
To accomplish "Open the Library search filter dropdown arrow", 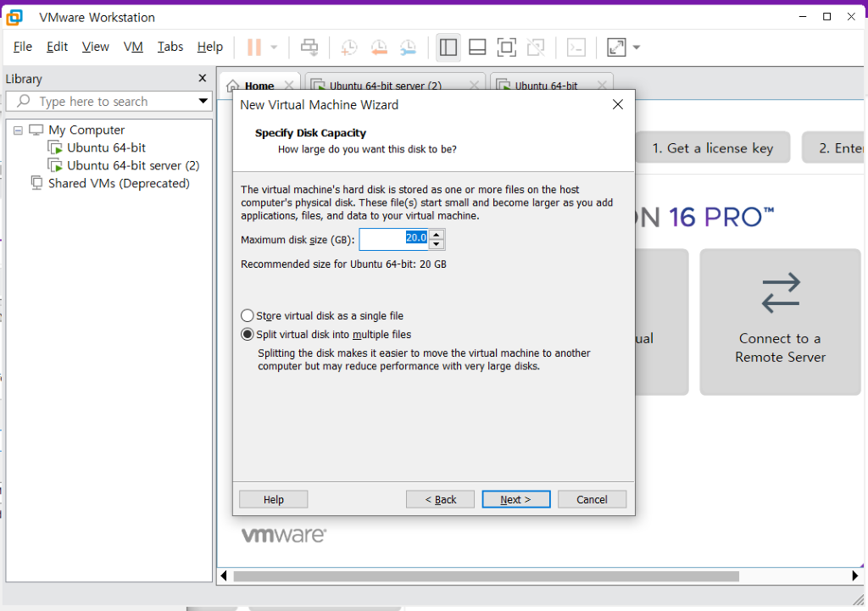I will tap(203, 101).
